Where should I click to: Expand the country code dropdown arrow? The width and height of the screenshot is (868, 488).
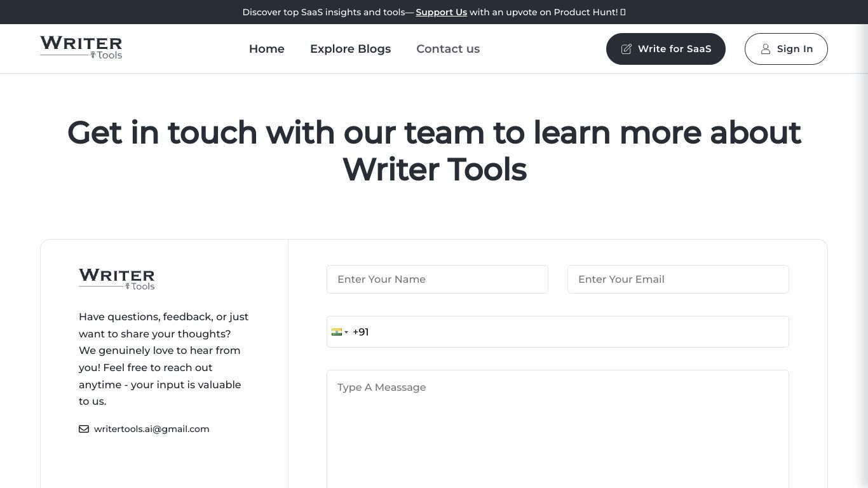point(346,332)
